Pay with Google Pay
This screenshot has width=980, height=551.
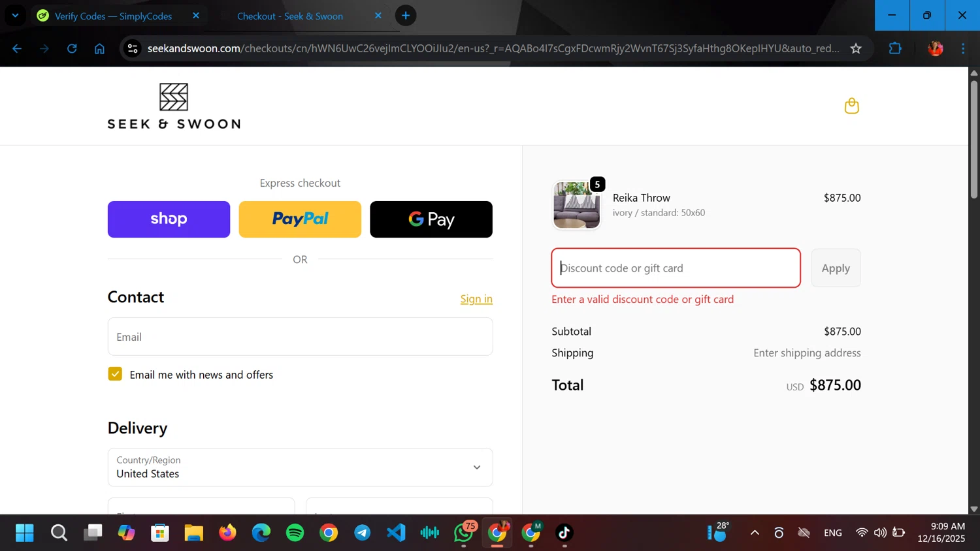431,219
